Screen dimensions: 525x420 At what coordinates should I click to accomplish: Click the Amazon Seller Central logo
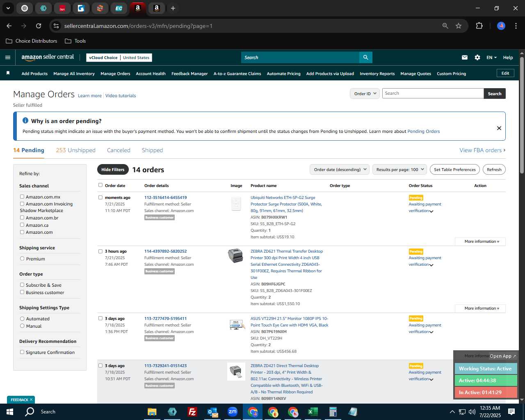click(x=48, y=57)
